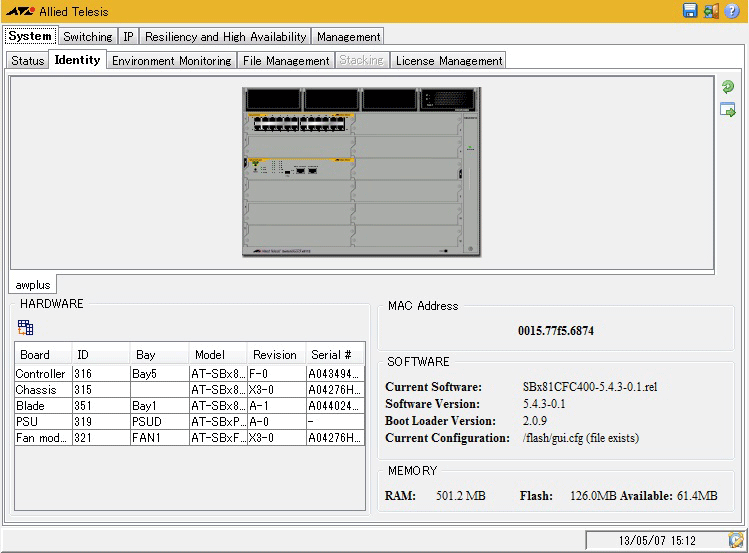The width and height of the screenshot is (749, 553).
Task: Click the window with green arrow icon
Action: [x=728, y=109]
